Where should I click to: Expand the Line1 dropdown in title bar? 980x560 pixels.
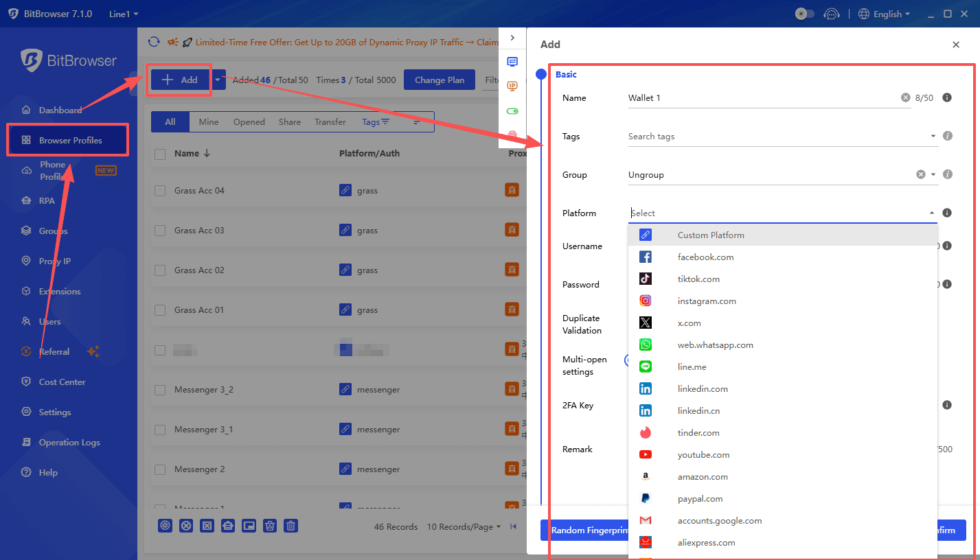(122, 13)
